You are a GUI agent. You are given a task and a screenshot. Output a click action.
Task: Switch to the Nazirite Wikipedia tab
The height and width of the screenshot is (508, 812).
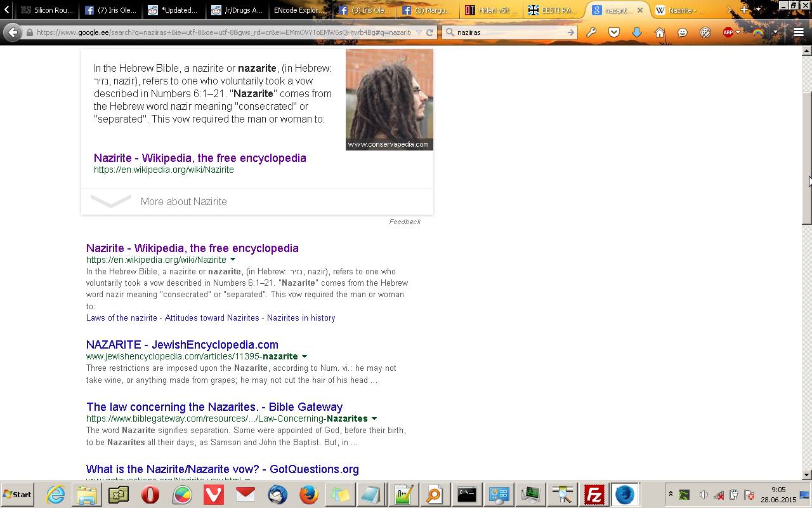[685, 10]
